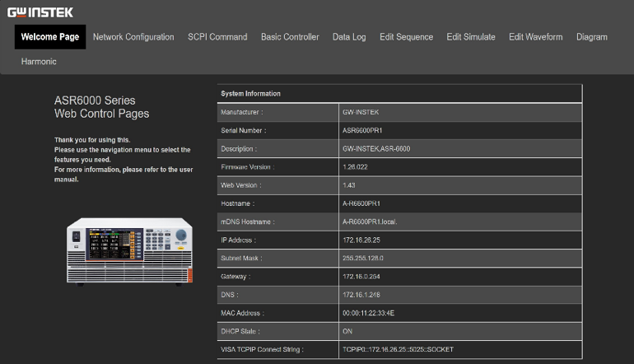The height and width of the screenshot is (364, 634).
Task: Open the SCPI Command tab
Action: [x=217, y=37]
